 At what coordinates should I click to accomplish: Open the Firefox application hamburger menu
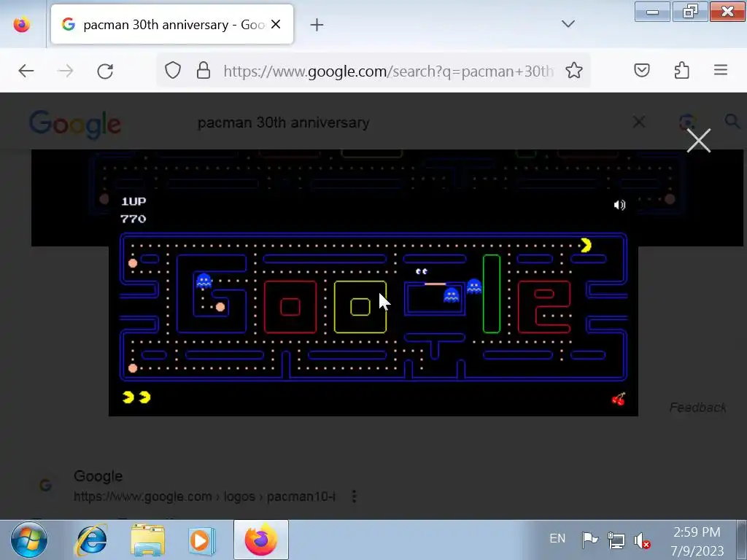point(720,71)
